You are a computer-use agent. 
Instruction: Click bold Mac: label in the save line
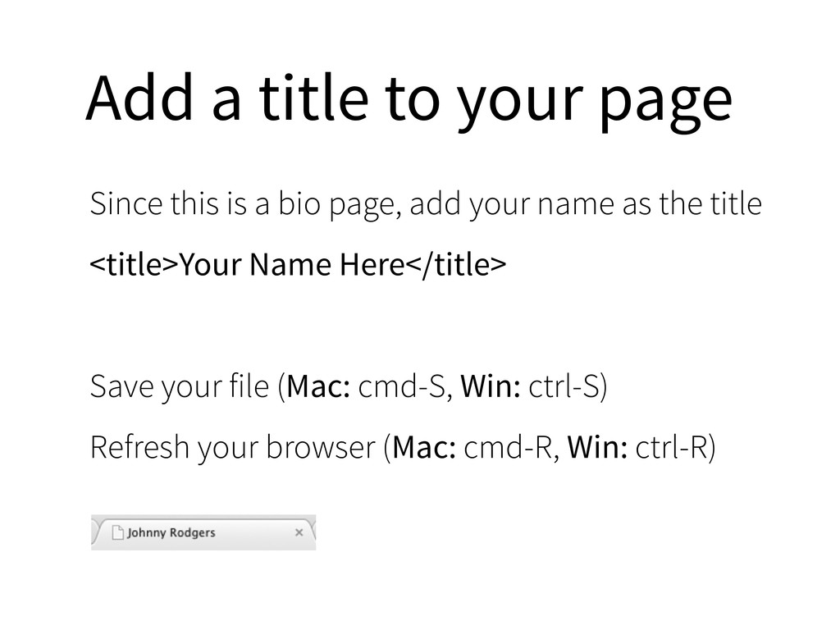pos(319,387)
